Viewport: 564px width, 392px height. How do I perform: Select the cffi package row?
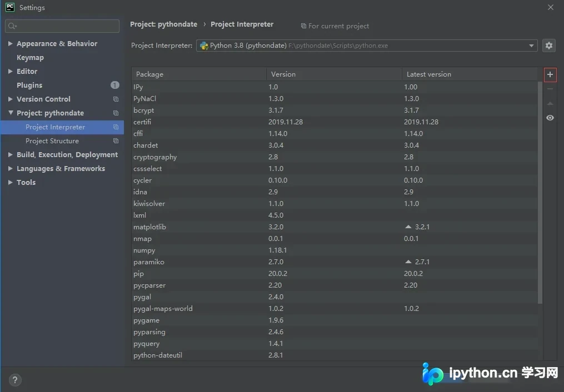tap(335, 134)
